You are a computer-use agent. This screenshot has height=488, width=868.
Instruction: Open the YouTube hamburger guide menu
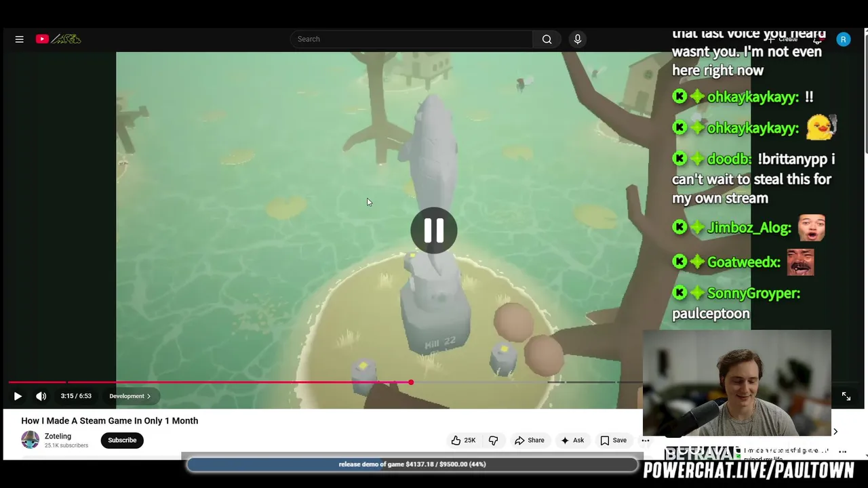point(20,39)
